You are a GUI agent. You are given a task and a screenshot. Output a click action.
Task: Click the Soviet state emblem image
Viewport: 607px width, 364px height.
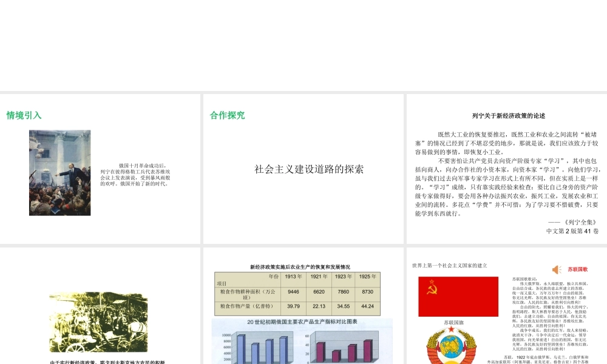click(x=452, y=345)
